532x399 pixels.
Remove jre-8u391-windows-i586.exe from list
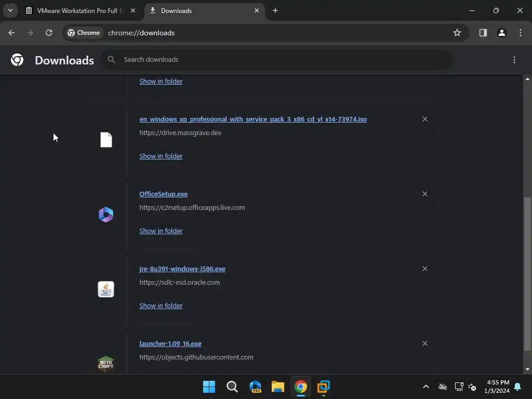(x=424, y=269)
